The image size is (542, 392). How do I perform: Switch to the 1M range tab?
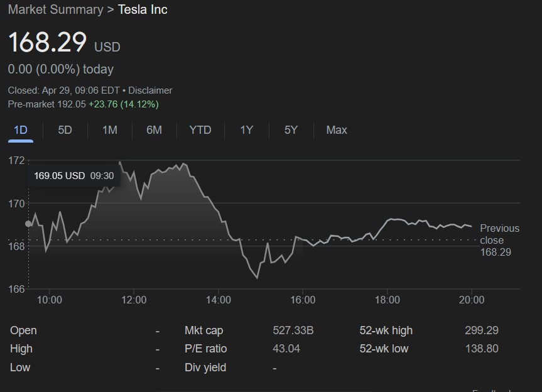click(109, 130)
